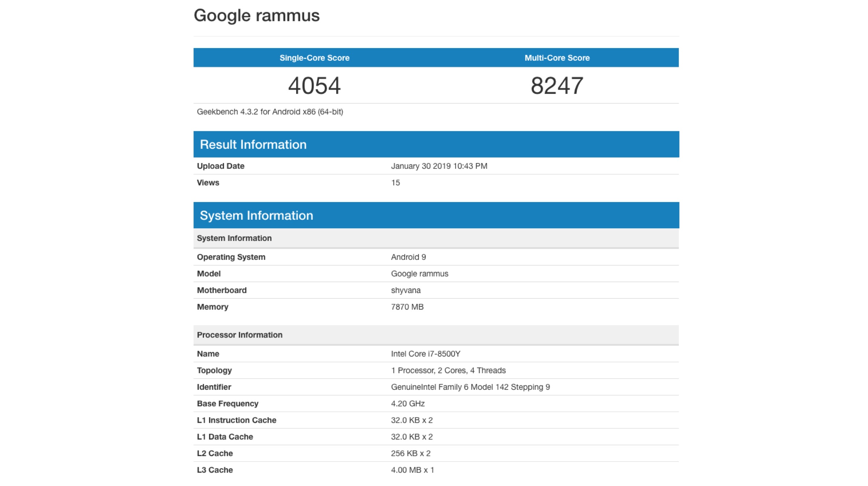Click the Views count value 15
The image size is (868, 486).
click(395, 182)
